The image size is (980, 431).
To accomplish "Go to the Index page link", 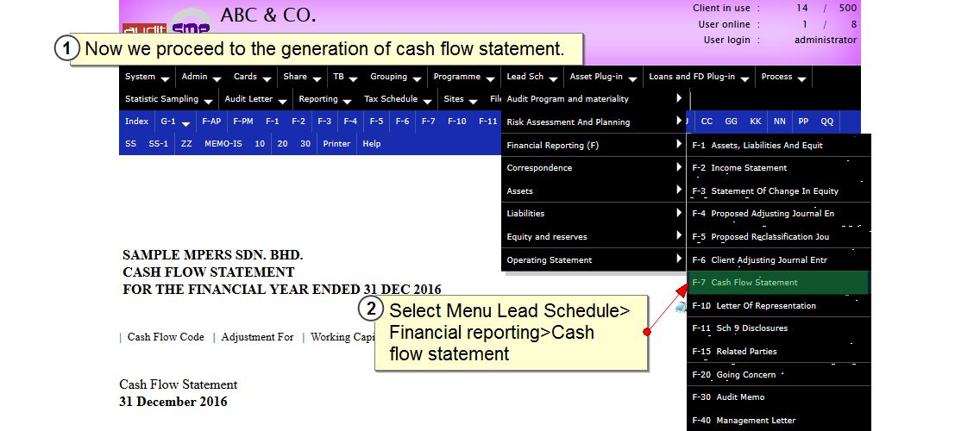I will click(136, 122).
